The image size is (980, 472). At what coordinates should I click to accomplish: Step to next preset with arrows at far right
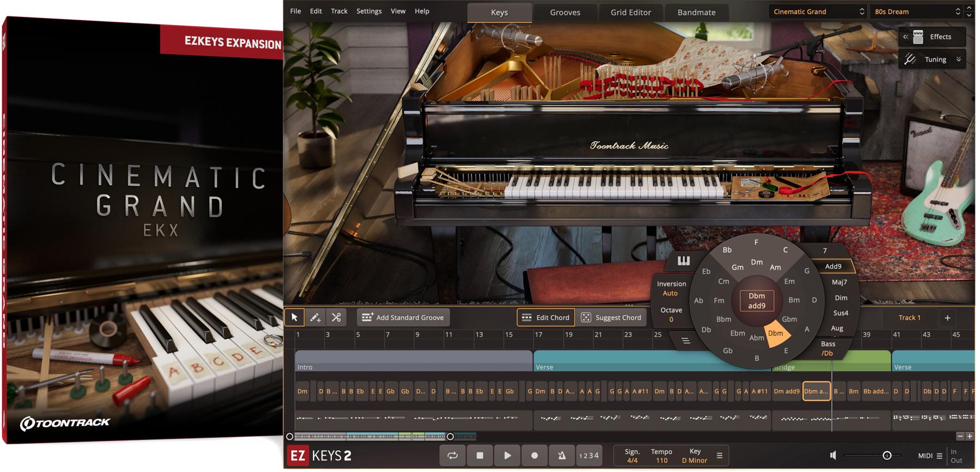tap(969, 15)
